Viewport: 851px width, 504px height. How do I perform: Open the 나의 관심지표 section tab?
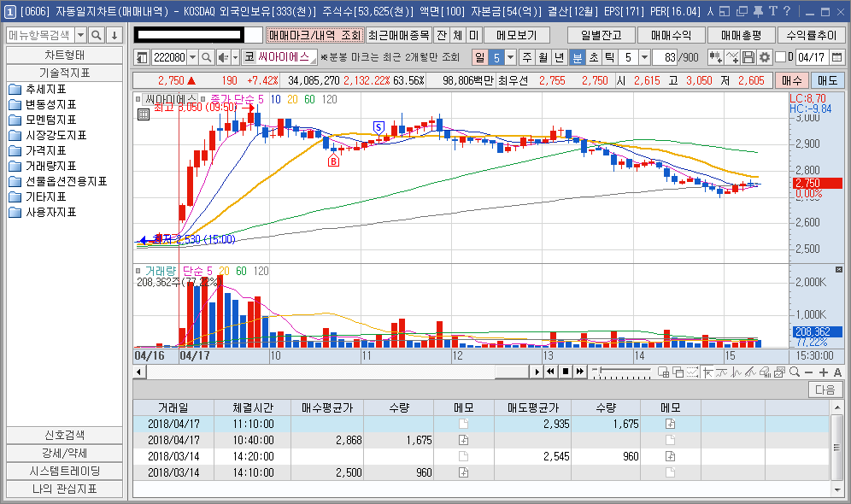pos(65,489)
